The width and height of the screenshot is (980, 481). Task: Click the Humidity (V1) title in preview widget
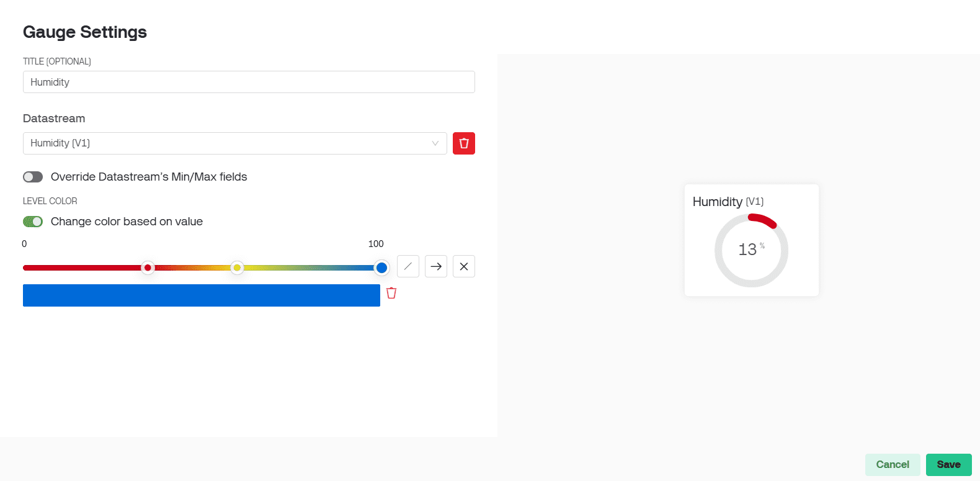[728, 202]
